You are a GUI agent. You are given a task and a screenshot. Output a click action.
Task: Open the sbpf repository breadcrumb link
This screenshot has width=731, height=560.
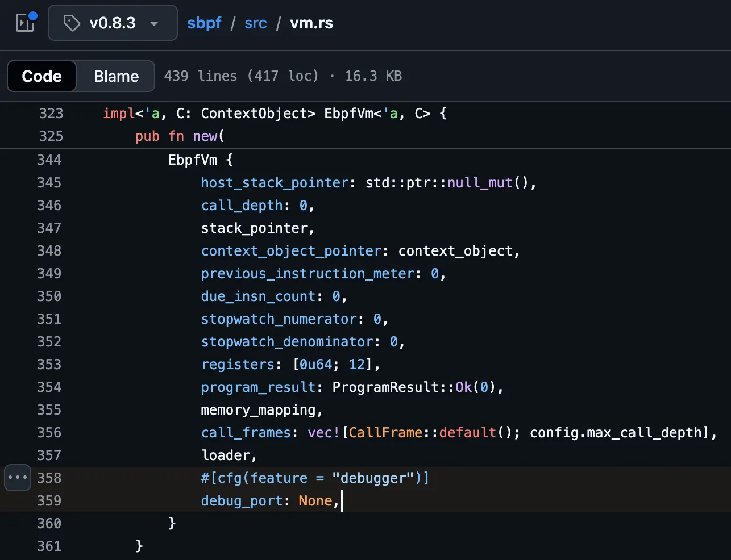204,23
